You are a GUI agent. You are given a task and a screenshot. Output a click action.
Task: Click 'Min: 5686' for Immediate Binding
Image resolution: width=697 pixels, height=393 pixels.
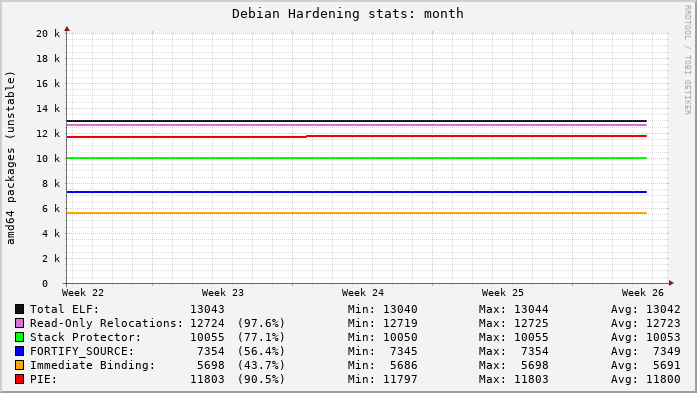[x=383, y=365]
